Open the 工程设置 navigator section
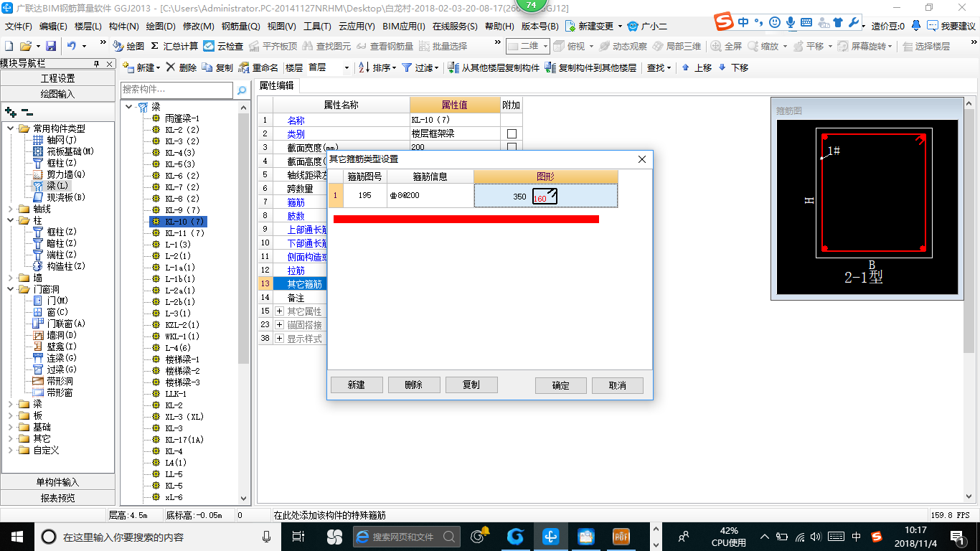Screen dimensions: 980x551 tap(58, 78)
